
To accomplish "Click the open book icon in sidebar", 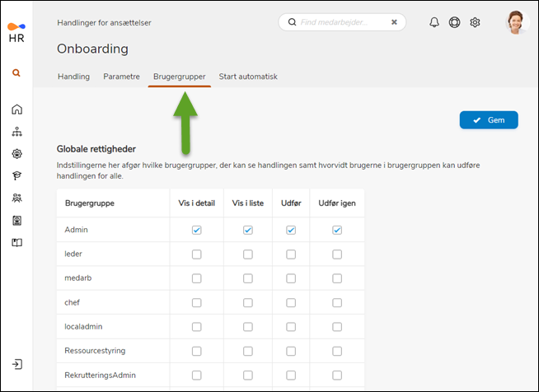I will [x=16, y=242].
